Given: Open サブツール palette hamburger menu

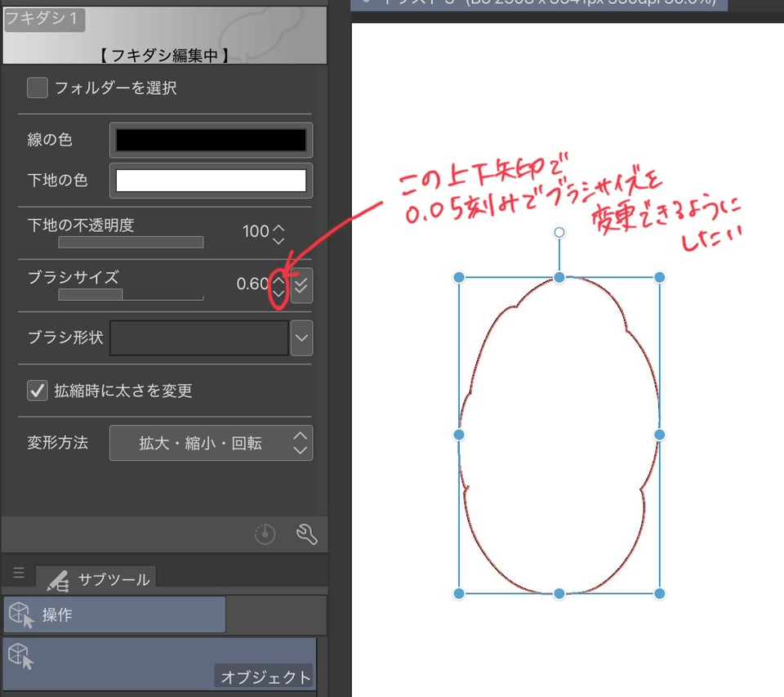Looking at the screenshot, I should [x=19, y=573].
